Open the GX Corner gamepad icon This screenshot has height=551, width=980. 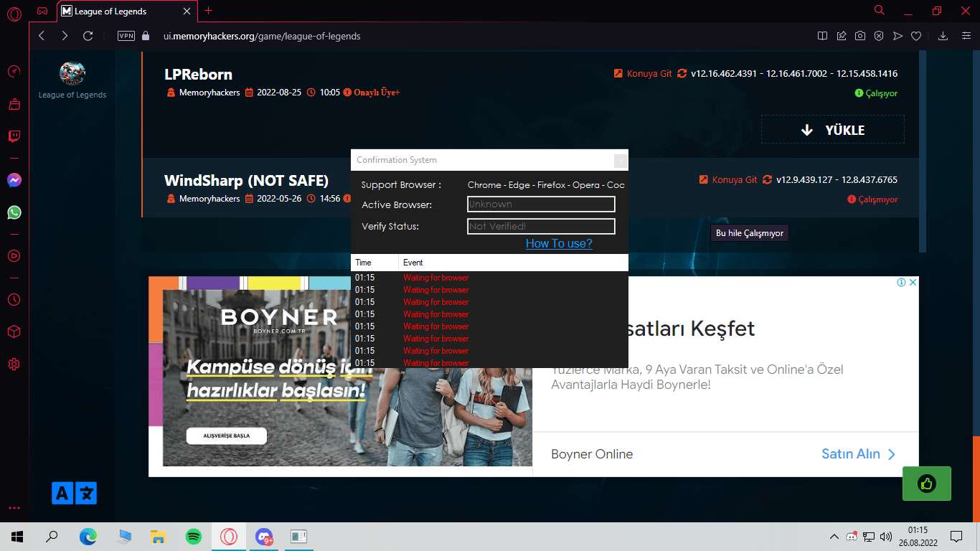tap(43, 11)
